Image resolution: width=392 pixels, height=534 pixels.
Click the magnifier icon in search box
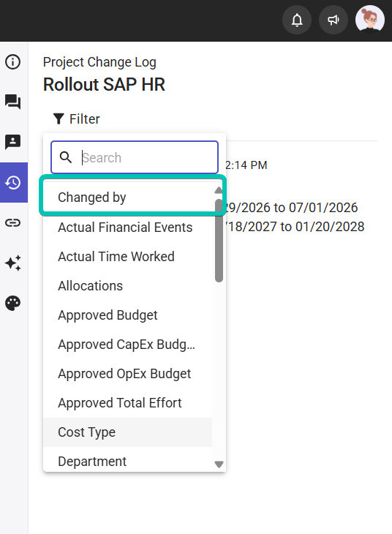click(65, 157)
